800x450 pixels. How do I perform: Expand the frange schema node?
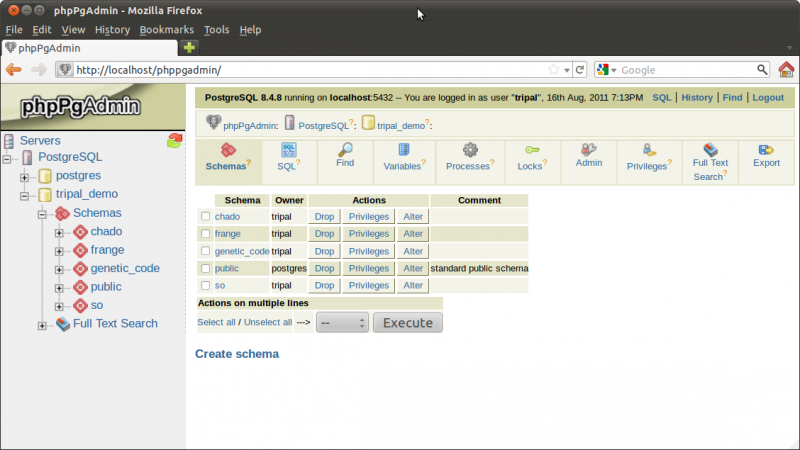coord(59,252)
